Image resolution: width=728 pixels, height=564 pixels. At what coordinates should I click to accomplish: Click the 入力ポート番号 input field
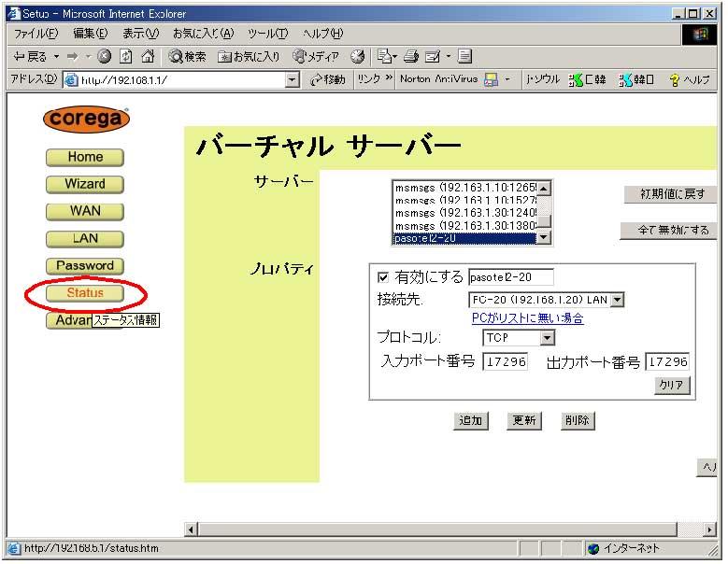coord(505,361)
